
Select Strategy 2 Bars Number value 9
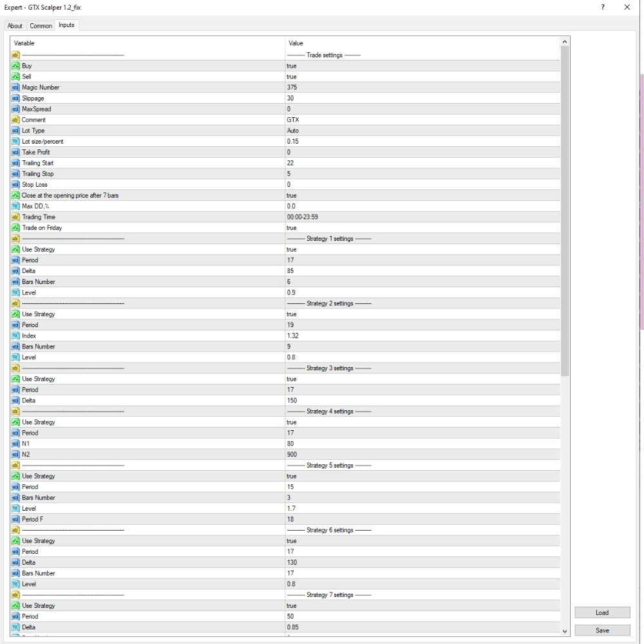[x=289, y=346]
